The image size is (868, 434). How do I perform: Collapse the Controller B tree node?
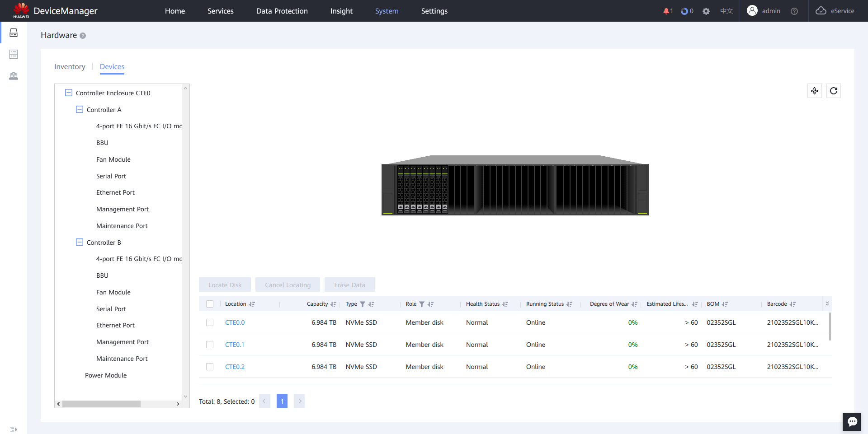[80, 242]
